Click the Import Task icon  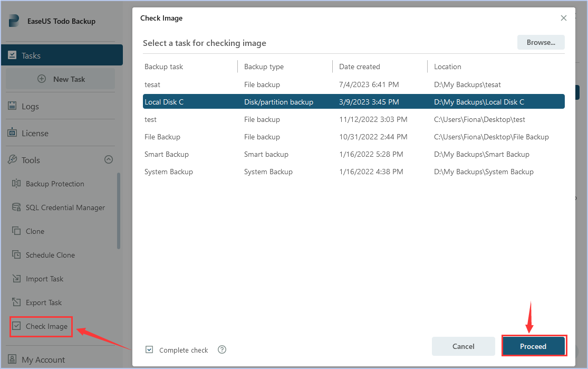tap(16, 279)
